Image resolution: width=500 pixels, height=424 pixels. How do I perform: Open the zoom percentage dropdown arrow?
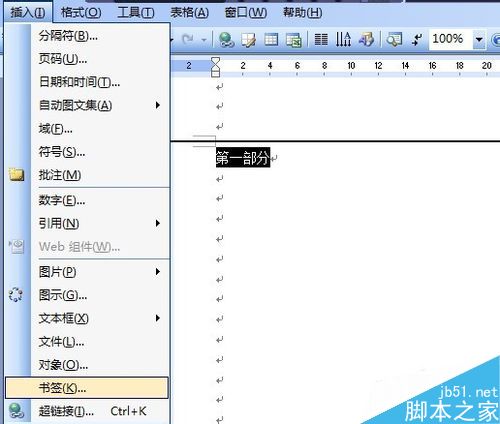pyautogui.click(x=479, y=39)
